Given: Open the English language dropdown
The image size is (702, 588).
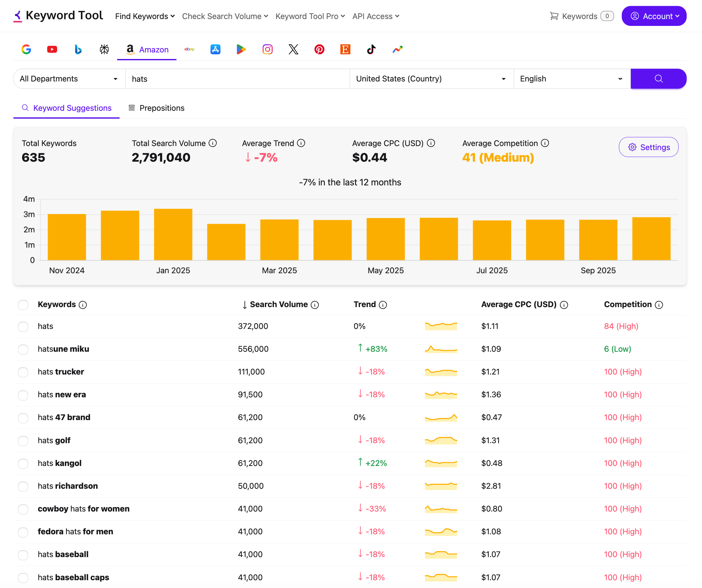Looking at the screenshot, I should click(x=572, y=79).
